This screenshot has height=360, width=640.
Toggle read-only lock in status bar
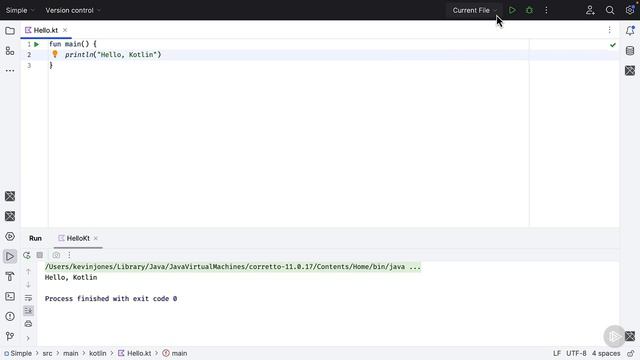(631, 353)
